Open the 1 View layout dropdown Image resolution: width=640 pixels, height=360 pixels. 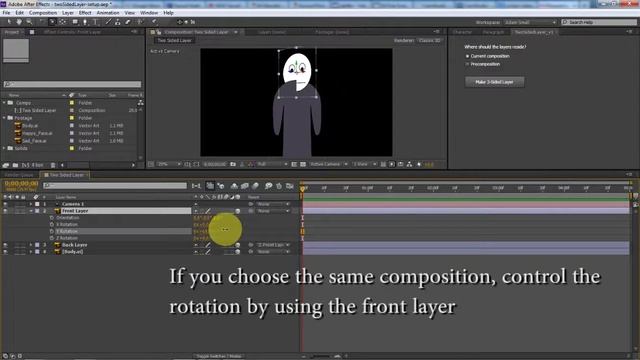point(364,164)
